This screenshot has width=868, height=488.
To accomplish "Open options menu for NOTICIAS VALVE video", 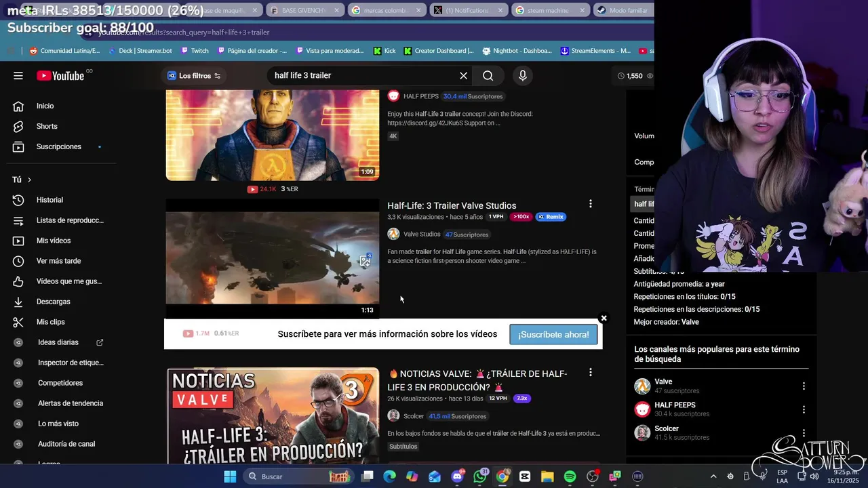I will pyautogui.click(x=590, y=372).
